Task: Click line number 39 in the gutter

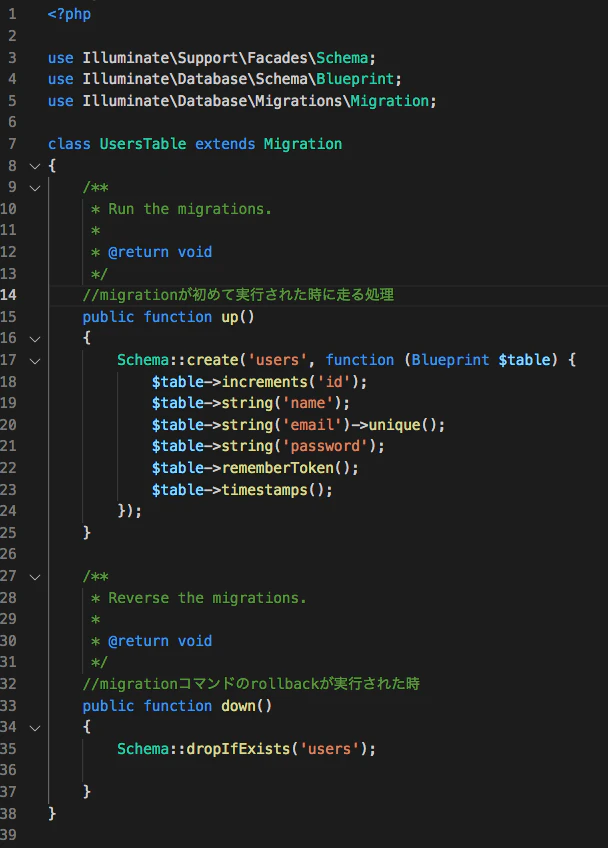Action: pyautogui.click(x=8, y=835)
